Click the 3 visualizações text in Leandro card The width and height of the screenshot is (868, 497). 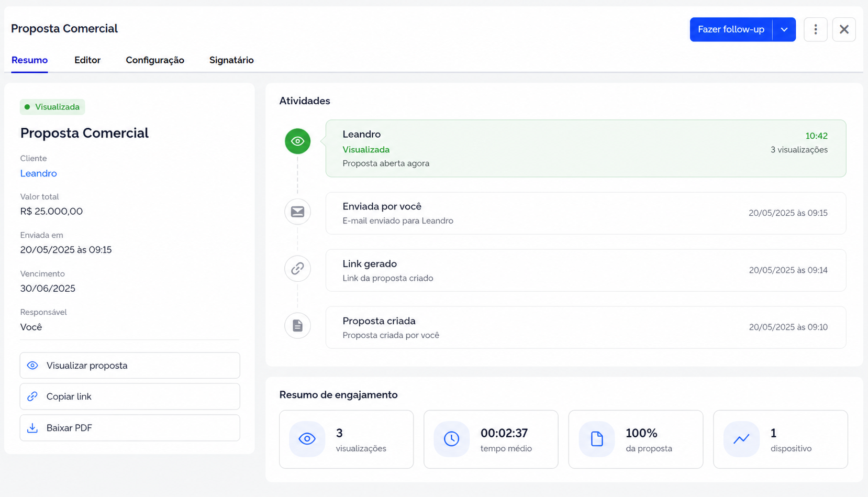(x=799, y=150)
